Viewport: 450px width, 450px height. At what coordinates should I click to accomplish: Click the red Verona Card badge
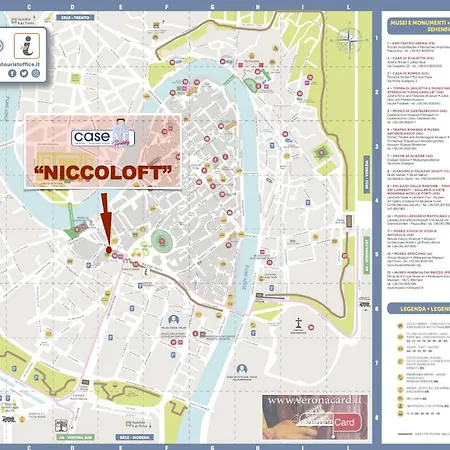(x=347, y=422)
